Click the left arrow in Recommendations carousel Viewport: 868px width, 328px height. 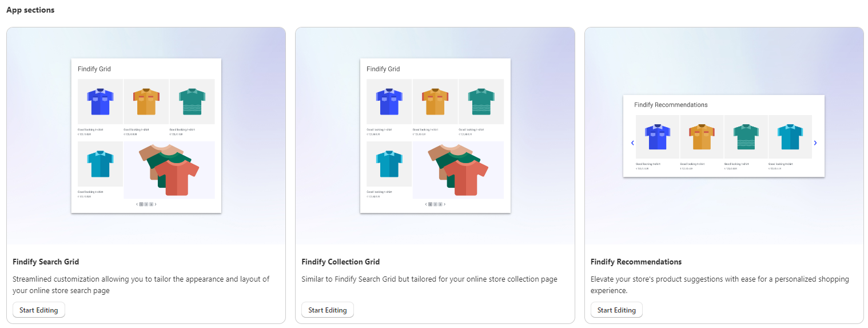coord(632,143)
